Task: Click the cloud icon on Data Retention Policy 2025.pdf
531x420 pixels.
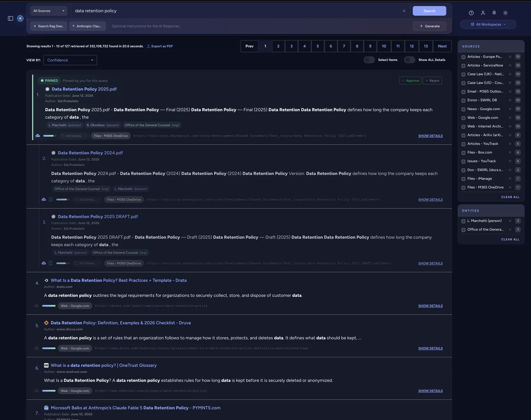Action: coord(38,136)
